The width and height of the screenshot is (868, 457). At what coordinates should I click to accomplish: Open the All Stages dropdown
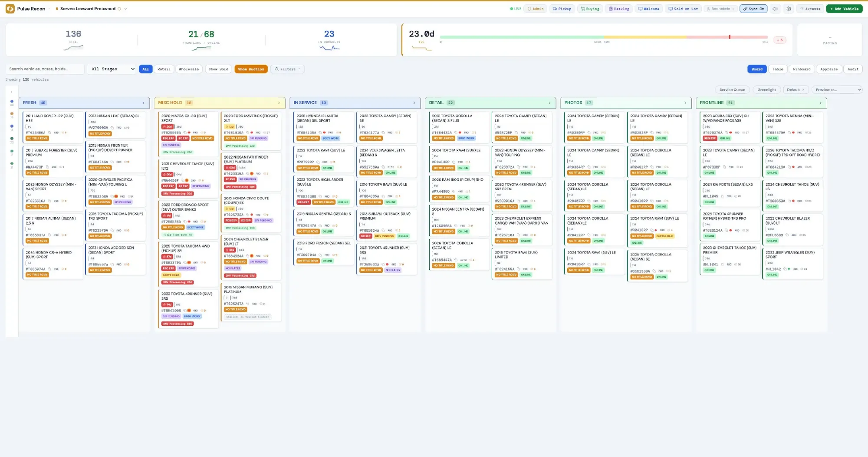(112, 69)
